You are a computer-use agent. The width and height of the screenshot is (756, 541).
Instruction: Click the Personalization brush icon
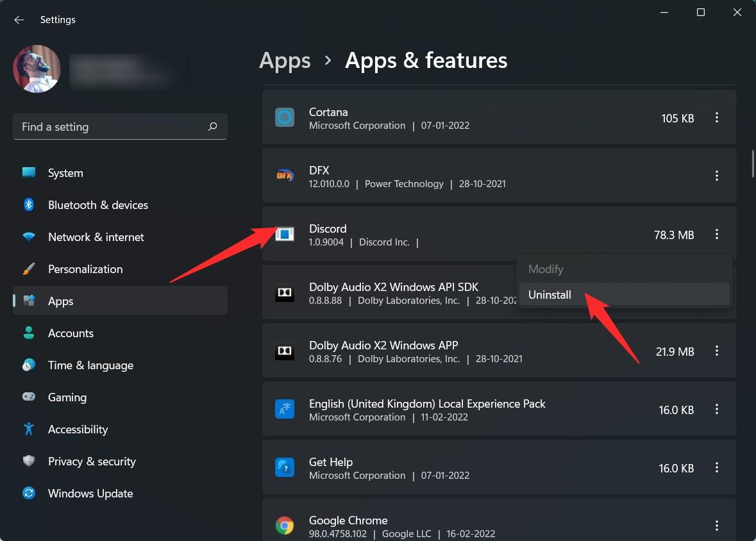[29, 269]
